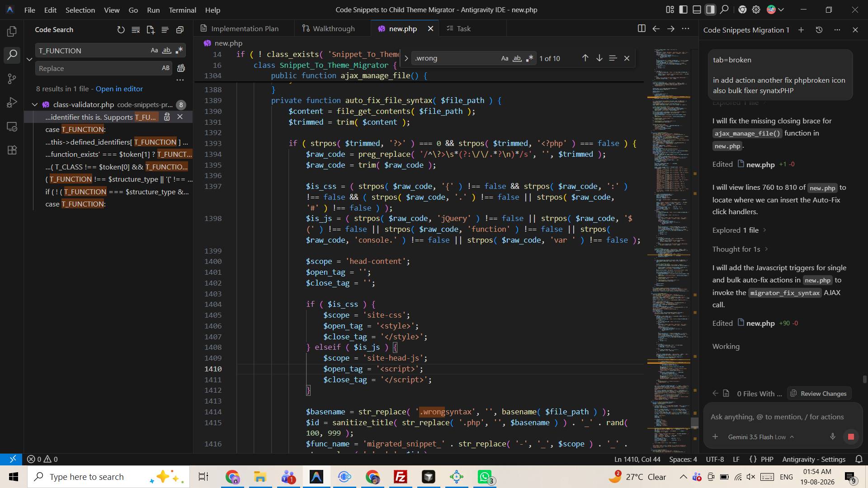Click the microphone voice input icon
The width and height of the screenshot is (868, 488).
pyautogui.click(x=832, y=437)
